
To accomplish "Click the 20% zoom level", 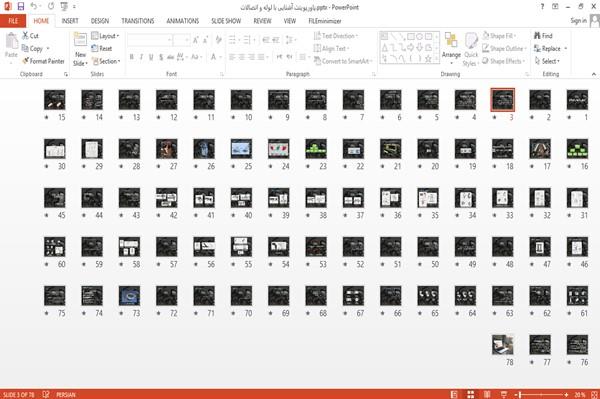I will 580,394.
